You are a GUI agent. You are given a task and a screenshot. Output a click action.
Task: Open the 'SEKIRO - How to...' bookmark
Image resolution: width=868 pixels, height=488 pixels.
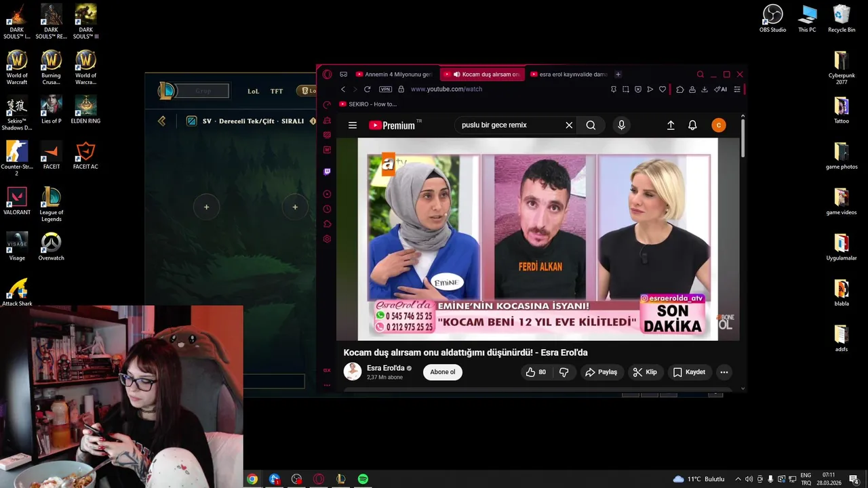tap(368, 104)
